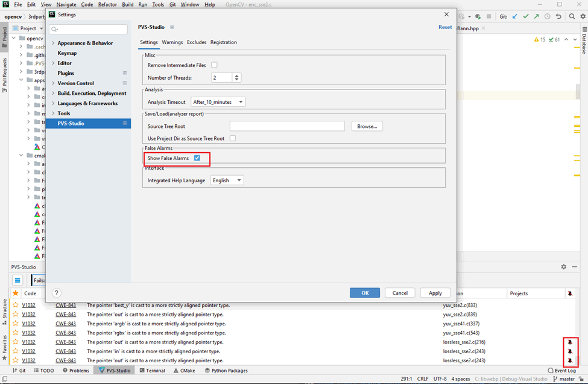The image size is (588, 384).
Task: Enable Remove Intermediate Files checkbox
Action: point(214,65)
